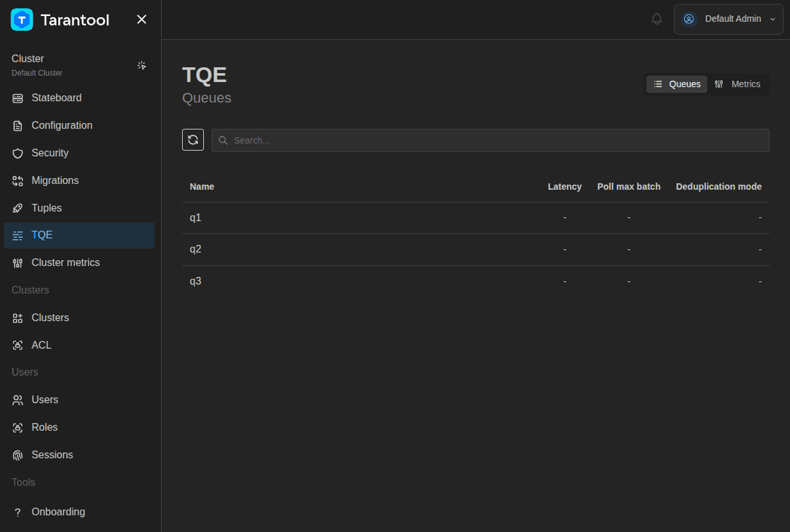
Task: Open the Users page
Action: pos(79,400)
